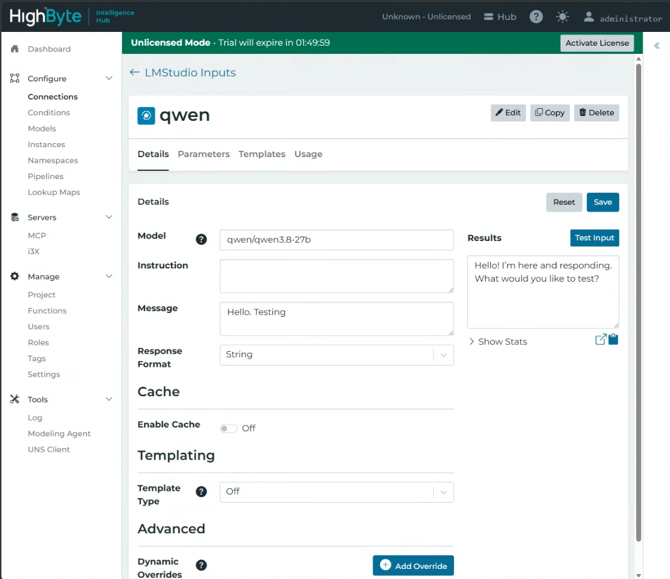The height and width of the screenshot is (579, 670).
Task: Click the Configure section icon
Action: pos(15,78)
